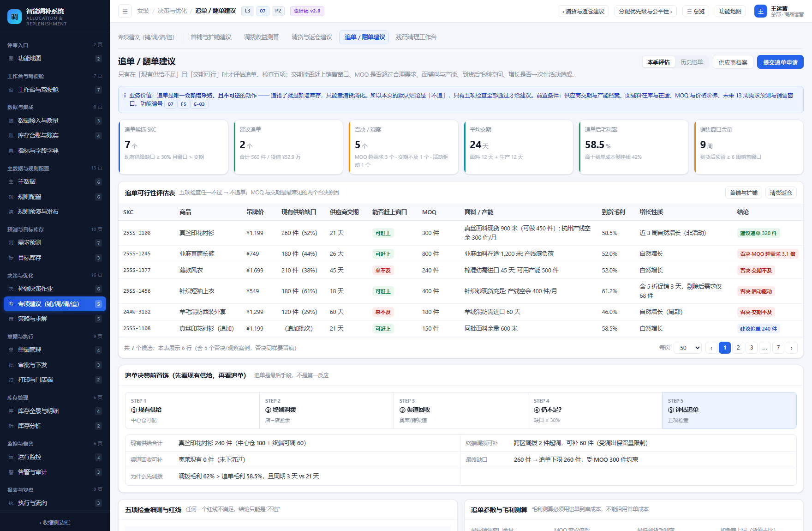Open 功能地图 sidebar item

click(x=55, y=59)
